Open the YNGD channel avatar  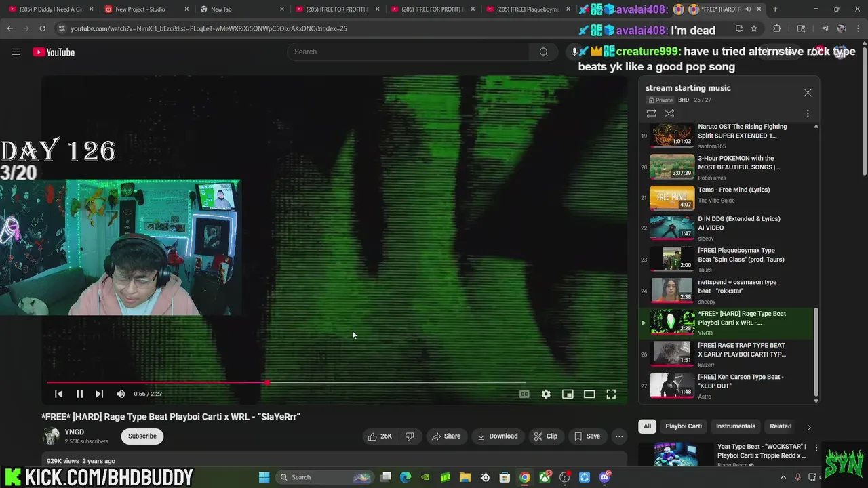[x=51, y=436]
